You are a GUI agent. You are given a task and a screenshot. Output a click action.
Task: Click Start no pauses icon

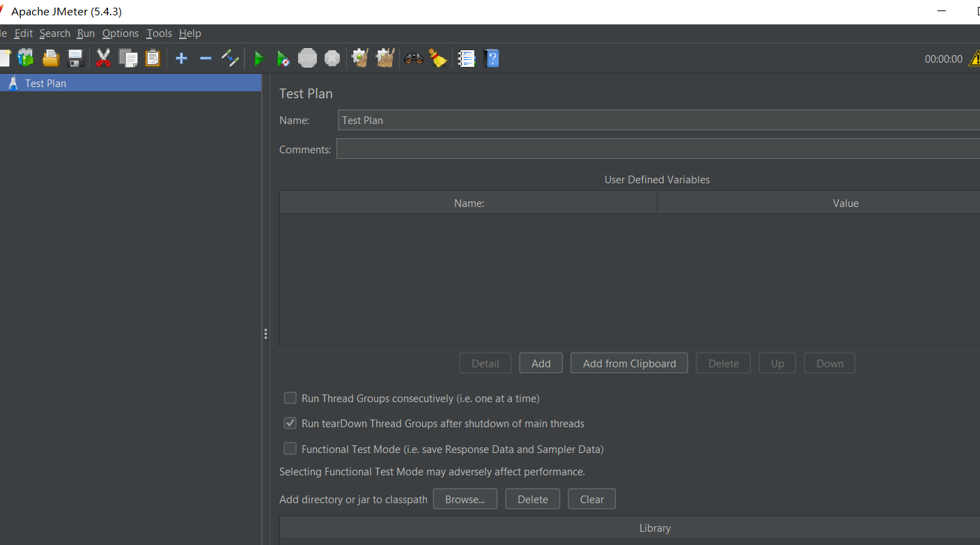(x=283, y=59)
